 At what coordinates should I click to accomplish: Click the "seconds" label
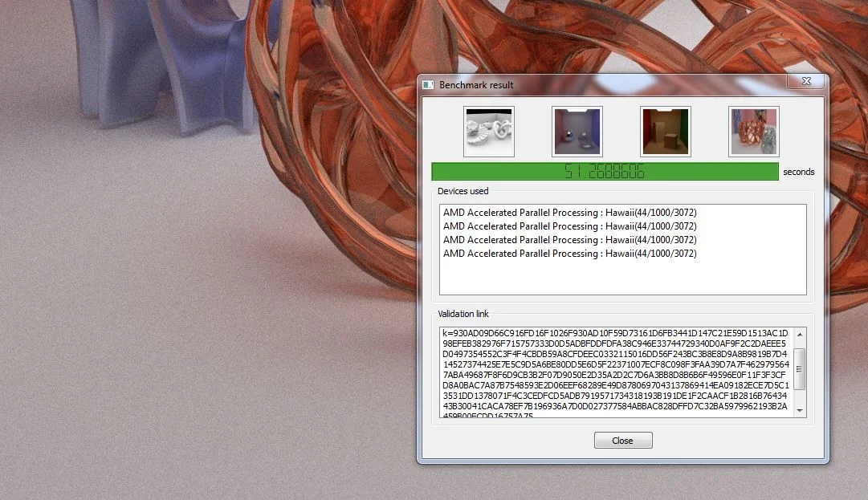click(798, 172)
